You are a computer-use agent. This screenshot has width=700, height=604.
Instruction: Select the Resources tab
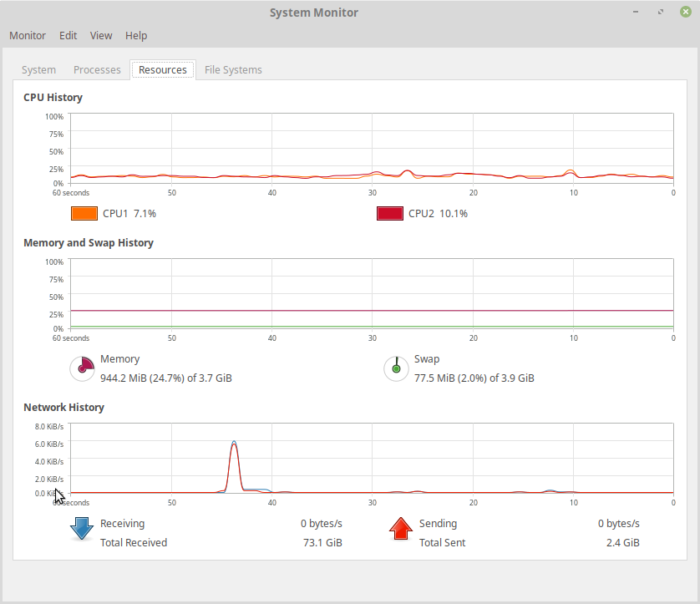pyautogui.click(x=163, y=69)
